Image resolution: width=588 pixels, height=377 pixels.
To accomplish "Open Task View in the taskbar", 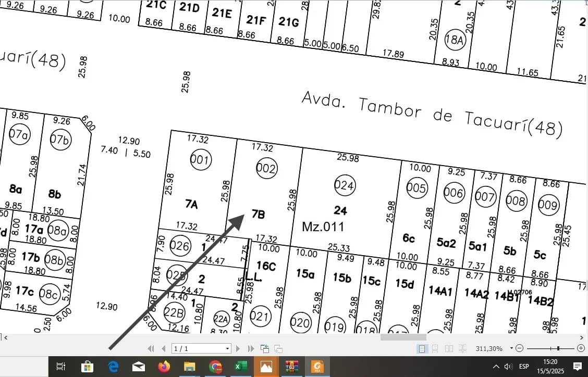I will [61, 367].
